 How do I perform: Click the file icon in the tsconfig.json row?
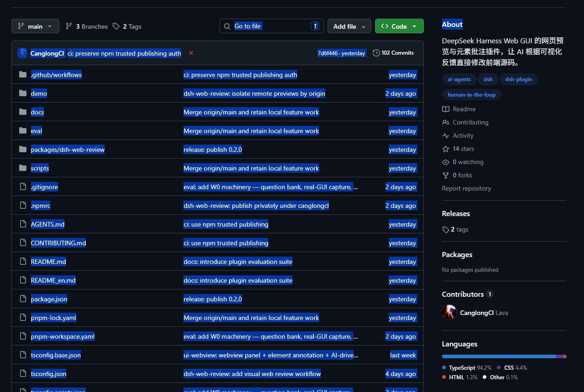pos(23,374)
